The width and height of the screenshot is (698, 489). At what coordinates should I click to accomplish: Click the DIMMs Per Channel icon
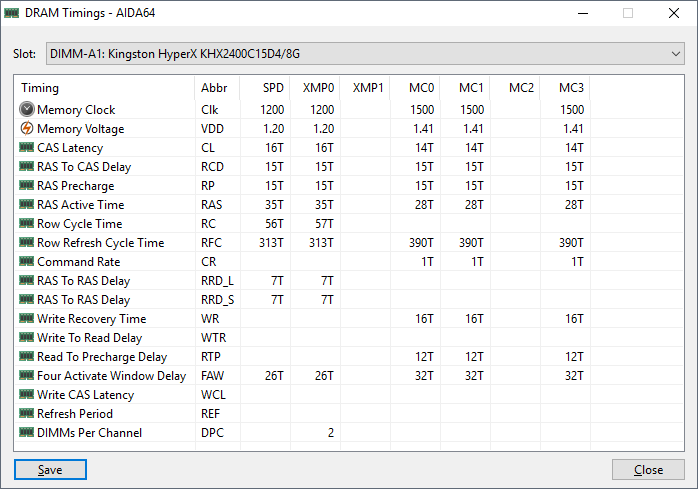click(x=27, y=433)
